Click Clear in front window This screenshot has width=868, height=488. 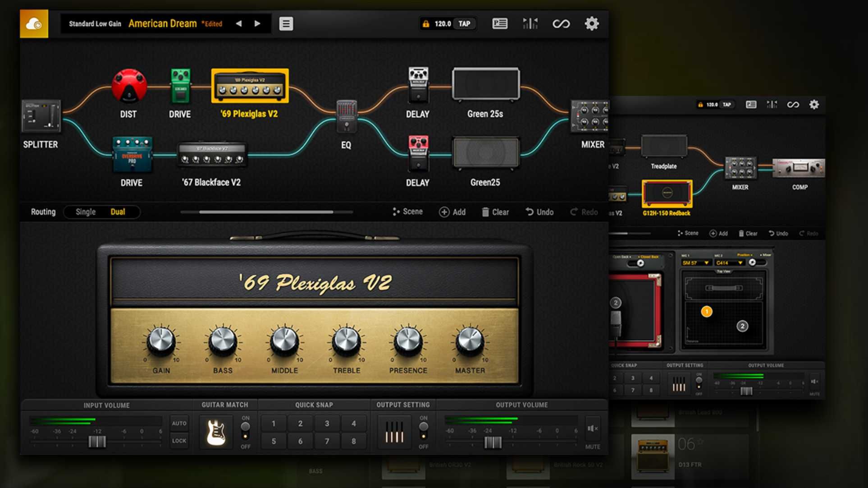495,212
